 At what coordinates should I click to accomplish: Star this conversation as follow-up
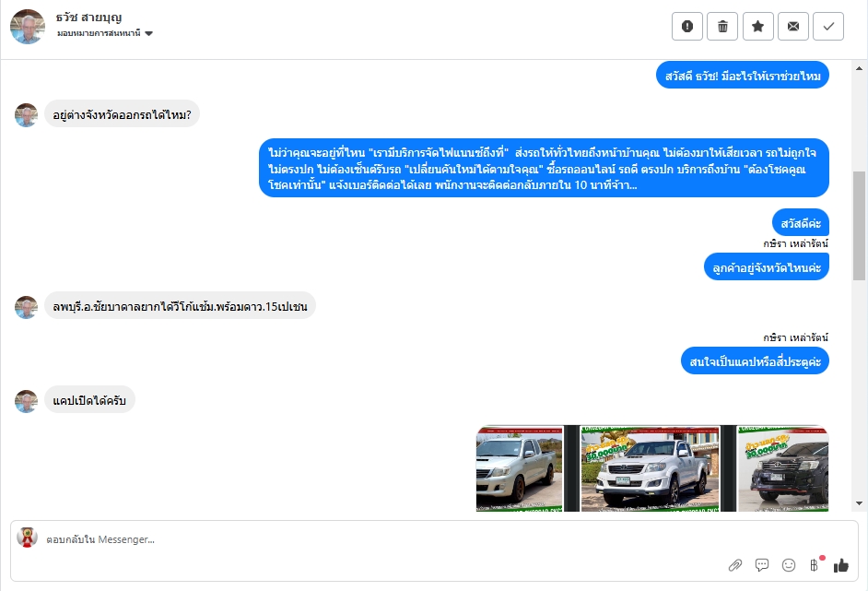(757, 26)
